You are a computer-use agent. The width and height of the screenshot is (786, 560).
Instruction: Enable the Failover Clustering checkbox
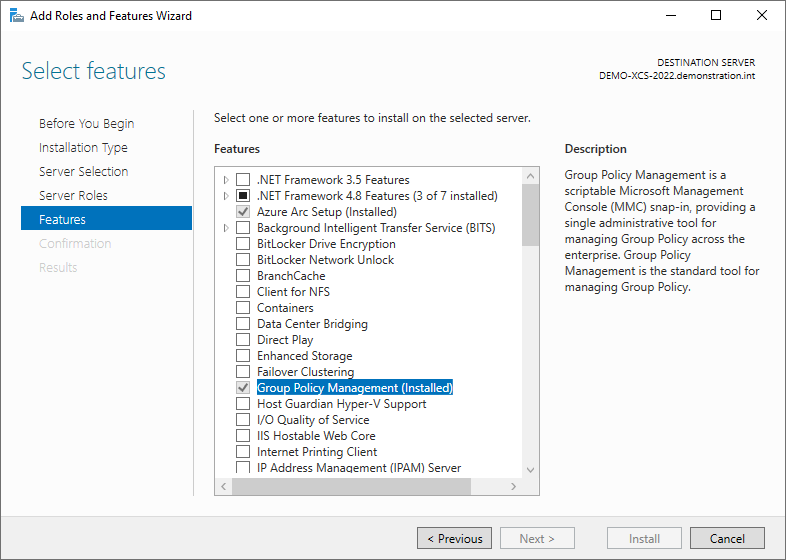click(x=243, y=371)
